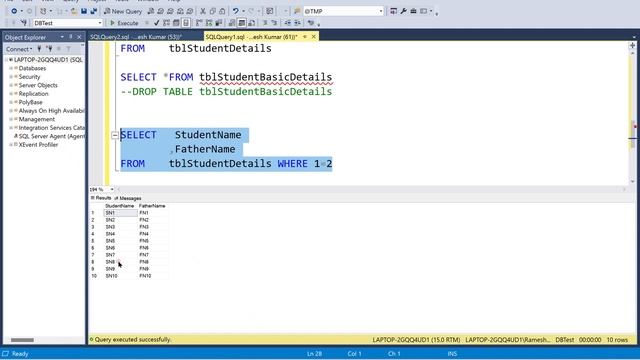The height and width of the screenshot is (360, 640).
Task: Switch to the SQLQuery2.sql tab
Action: click(x=136, y=37)
